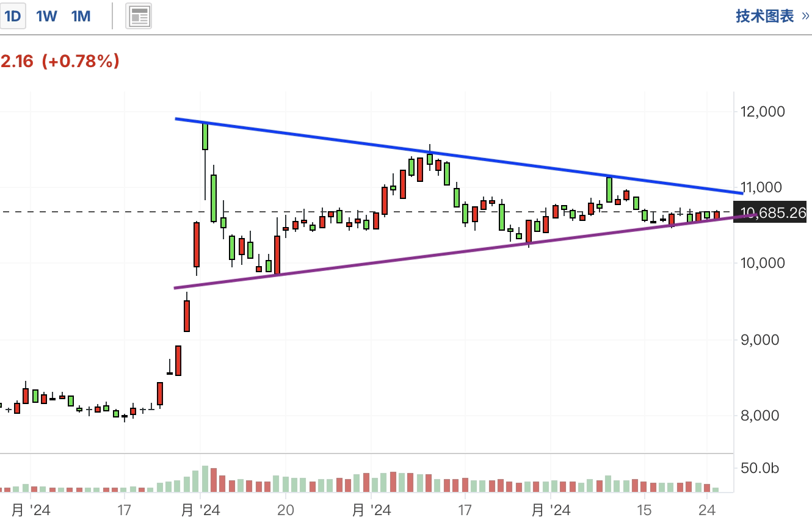This screenshot has height=531, width=812.
Task: Select the 1D daily timeframe tab
Action: 12,16
